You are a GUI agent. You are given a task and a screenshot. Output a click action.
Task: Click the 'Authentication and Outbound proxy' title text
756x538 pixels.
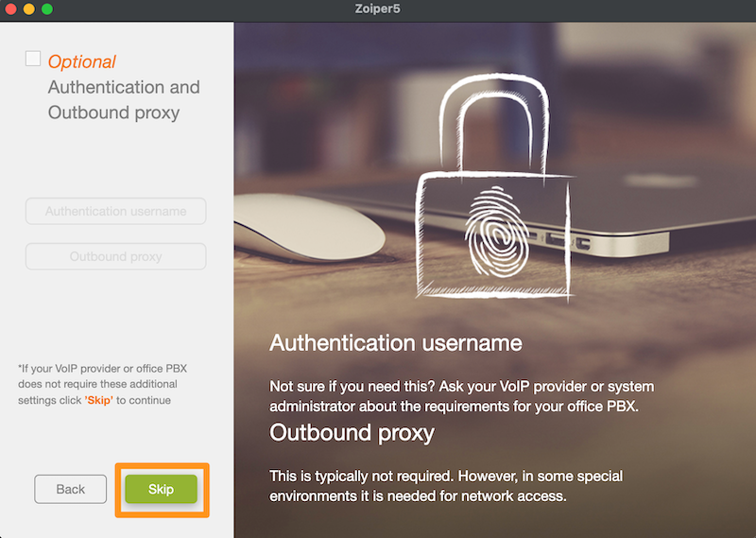[x=124, y=100]
